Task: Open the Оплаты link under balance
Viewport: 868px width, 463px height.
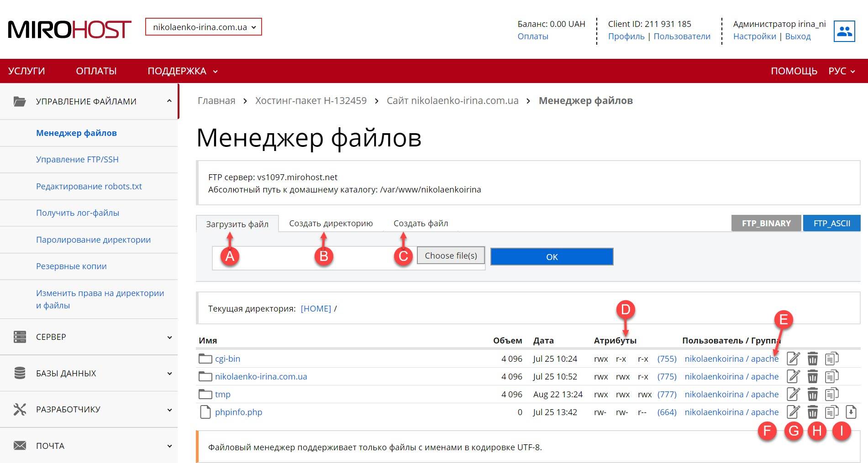Action: tap(533, 36)
